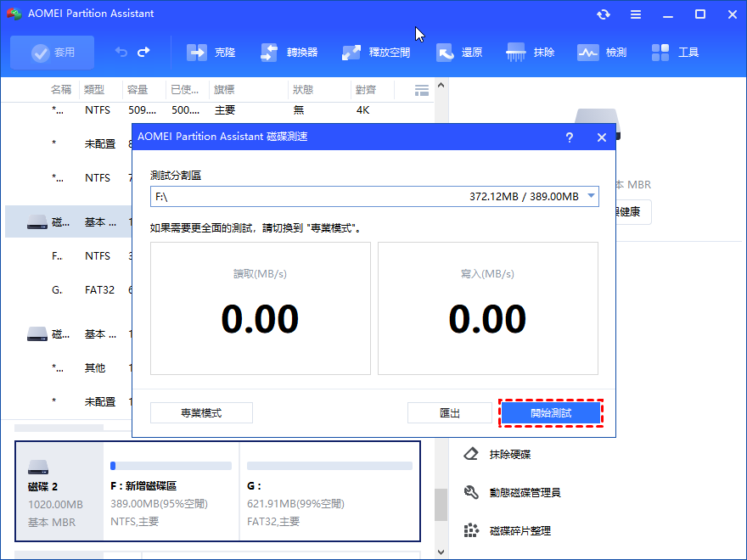Open the Wipe (抹除) tool
This screenshot has width=747, height=560.
tap(531, 53)
